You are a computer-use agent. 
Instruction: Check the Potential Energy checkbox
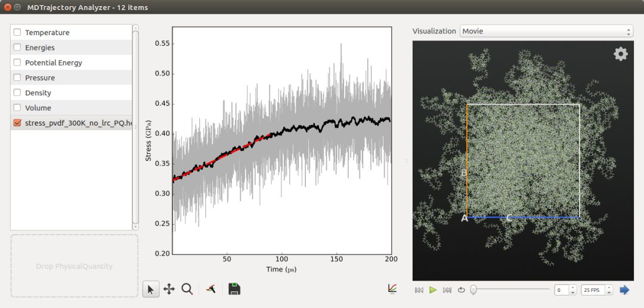tap(17, 63)
